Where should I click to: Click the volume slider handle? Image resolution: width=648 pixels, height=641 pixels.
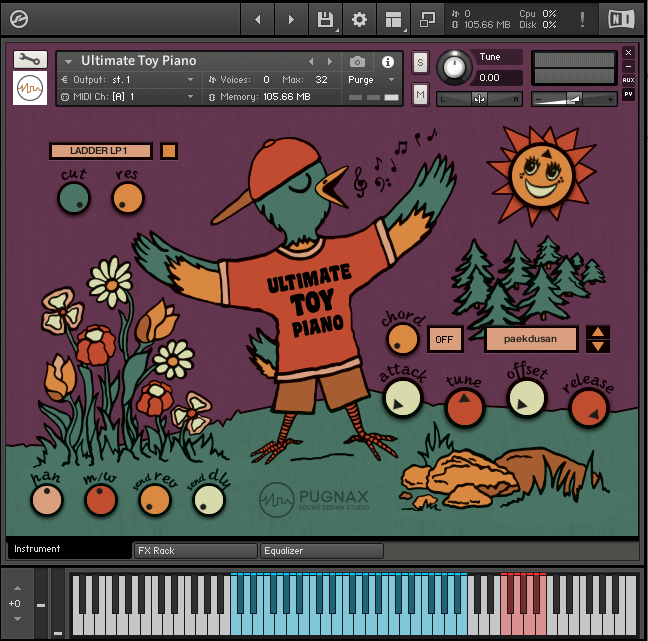point(574,99)
